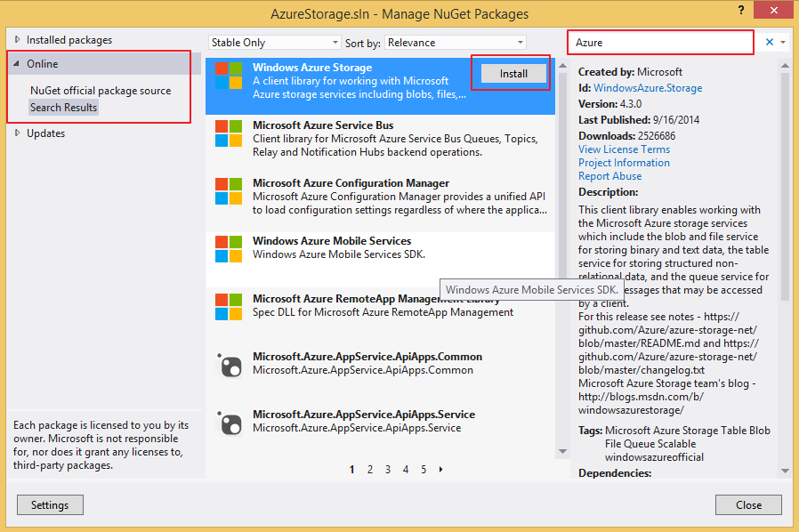This screenshot has height=532, width=799.
Task: Click the Dependencies: heading
Action: (x=615, y=473)
